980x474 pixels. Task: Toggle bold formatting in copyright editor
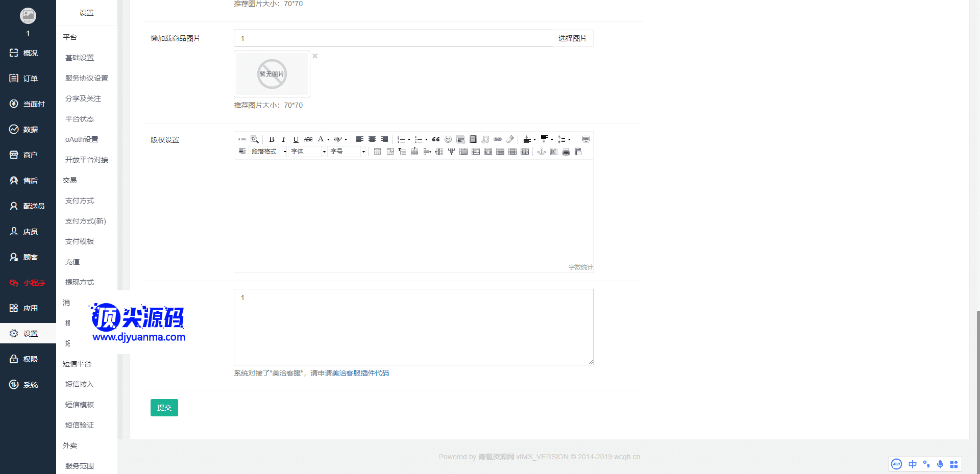pyautogui.click(x=272, y=139)
